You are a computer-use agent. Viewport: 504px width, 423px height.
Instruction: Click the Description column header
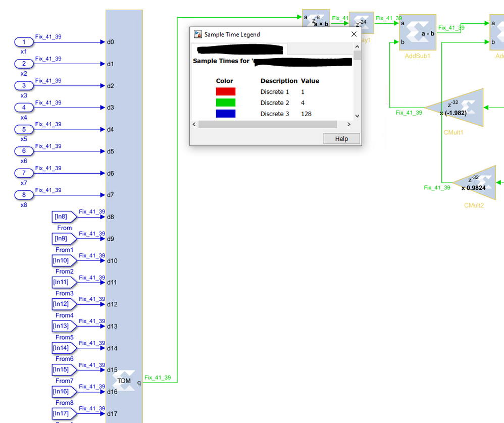click(x=279, y=81)
